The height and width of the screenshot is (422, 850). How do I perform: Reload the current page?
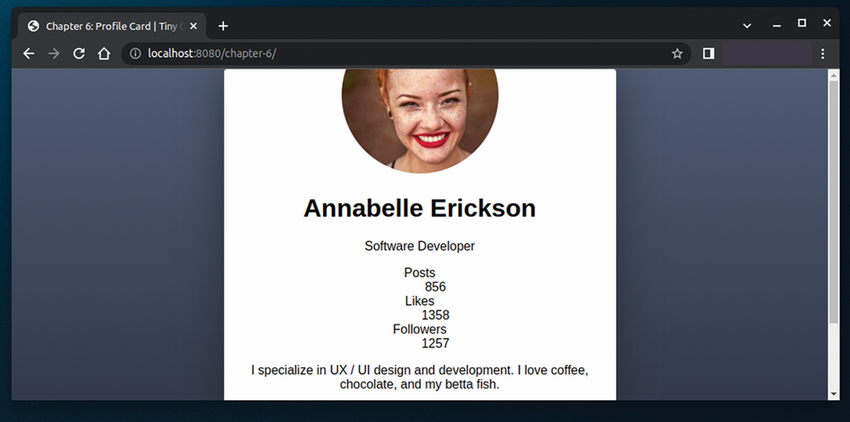coord(79,53)
